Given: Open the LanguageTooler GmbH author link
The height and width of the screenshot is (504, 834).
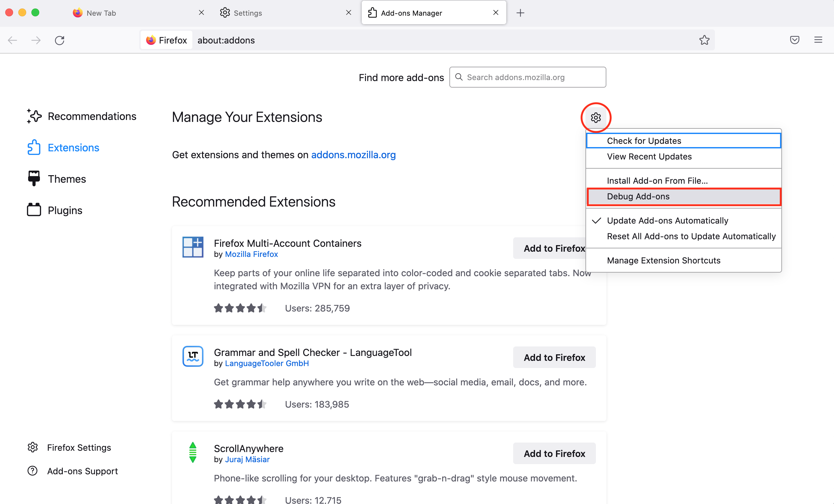Looking at the screenshot, I should point(267,364).
